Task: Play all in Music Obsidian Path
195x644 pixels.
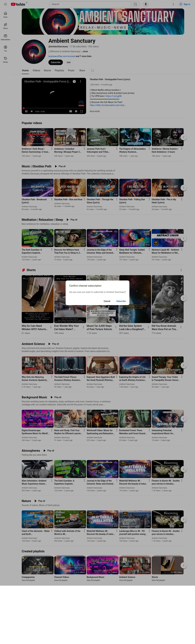Action: pos(60,166)
